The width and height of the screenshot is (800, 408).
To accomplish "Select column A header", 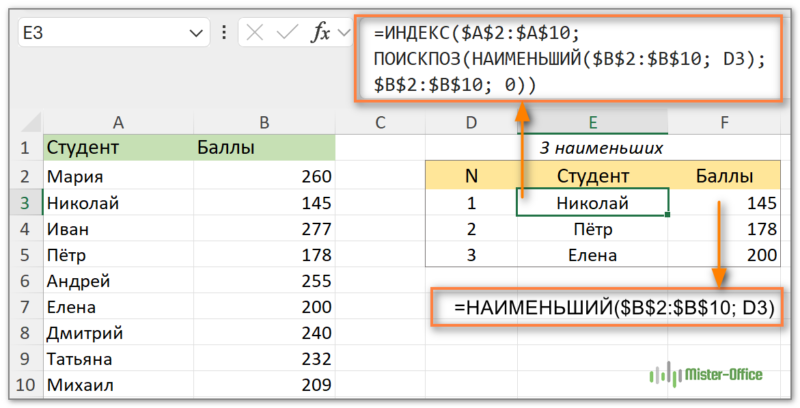I will tap(118, 123).
